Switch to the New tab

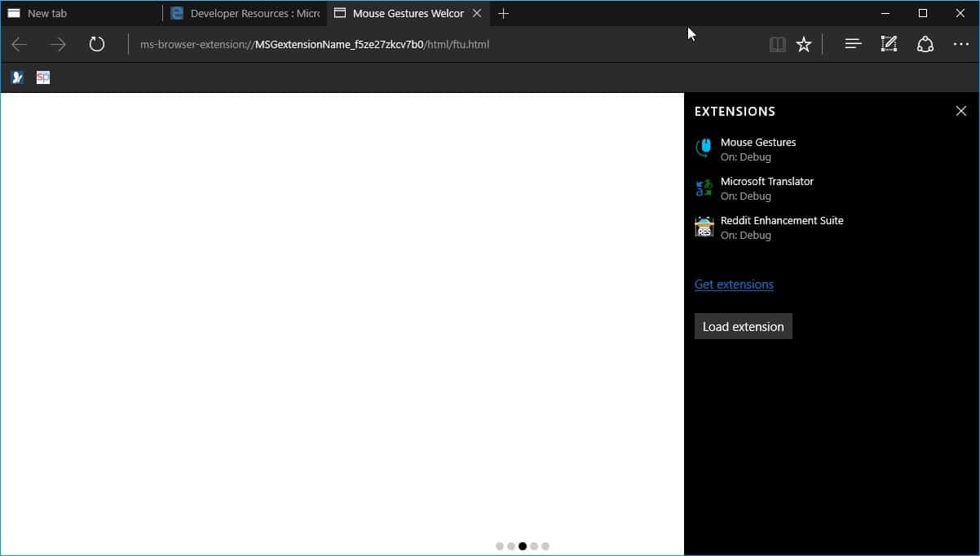[x=73, y=13]
